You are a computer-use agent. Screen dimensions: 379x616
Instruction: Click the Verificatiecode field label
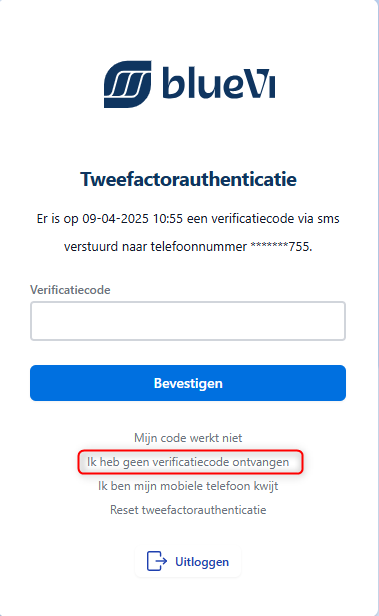[70, 290]
